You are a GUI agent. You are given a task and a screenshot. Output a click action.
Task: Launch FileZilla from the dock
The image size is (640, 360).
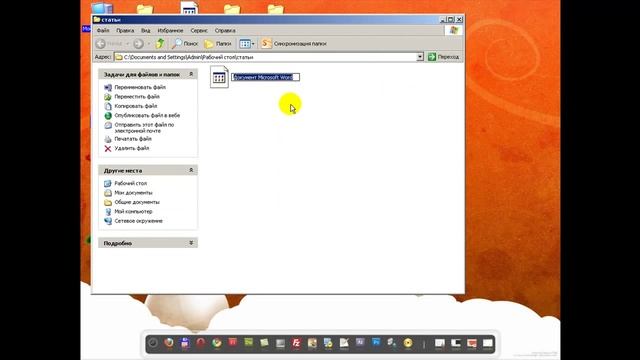click(296, 343)
